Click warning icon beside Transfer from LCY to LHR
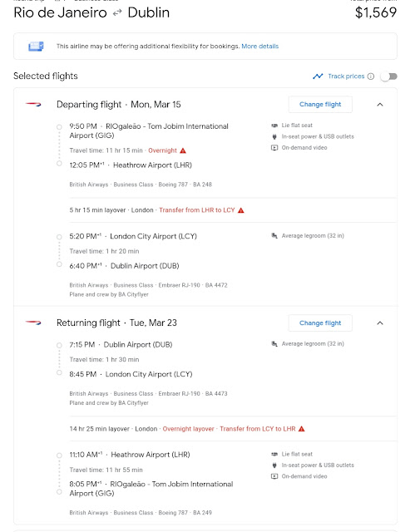 tap(301, 429)
